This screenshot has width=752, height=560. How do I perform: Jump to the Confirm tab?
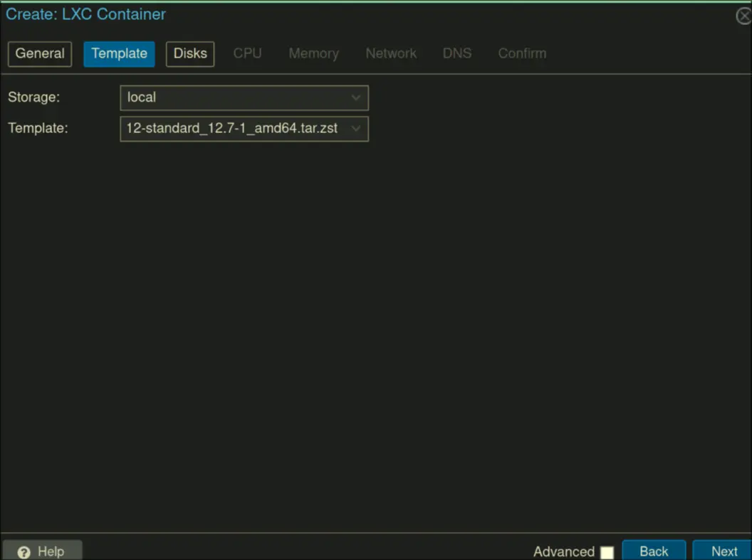click(x=522, y=53)
